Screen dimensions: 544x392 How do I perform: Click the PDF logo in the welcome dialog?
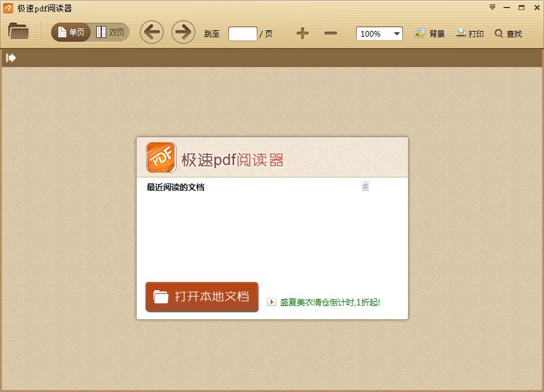coord(161,156)
